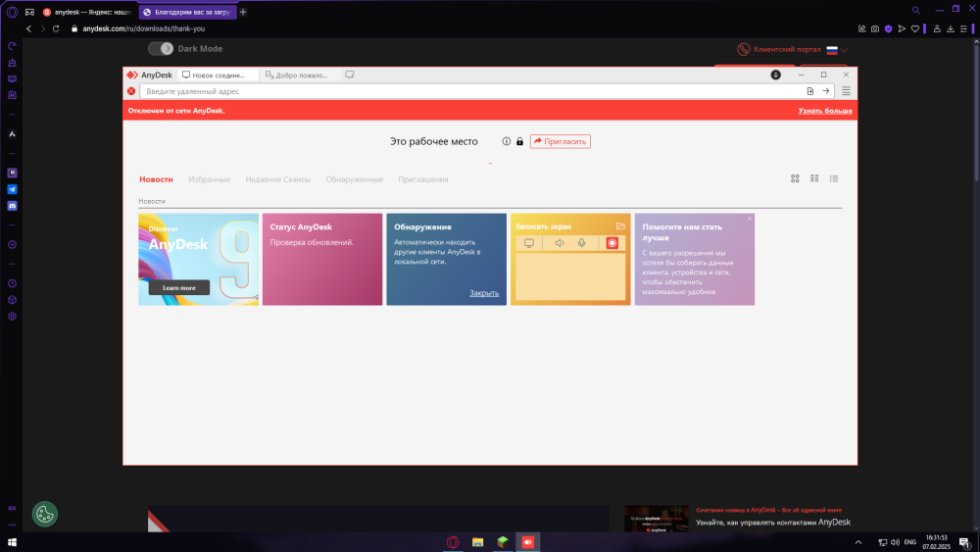Click the snapshot camera icon in browser toolbar
Viewport: 980px width, 552px height.
[875, 28]
